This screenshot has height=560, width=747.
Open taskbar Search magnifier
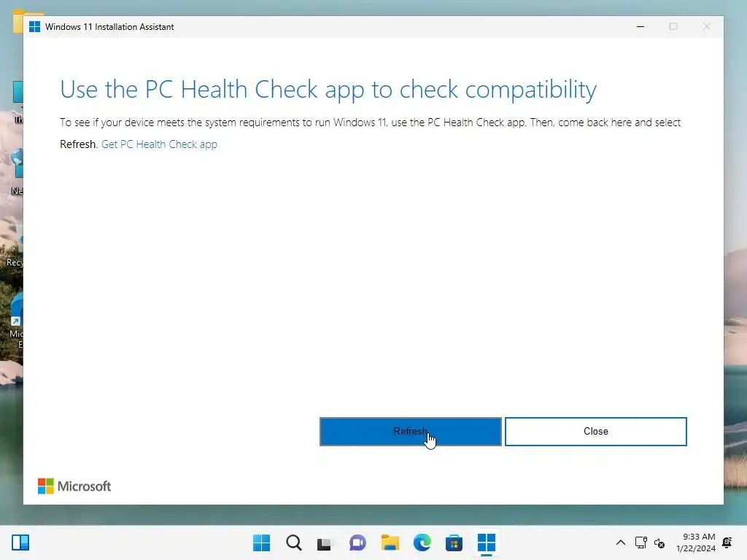pyautogui.click(x=293, y=542)
